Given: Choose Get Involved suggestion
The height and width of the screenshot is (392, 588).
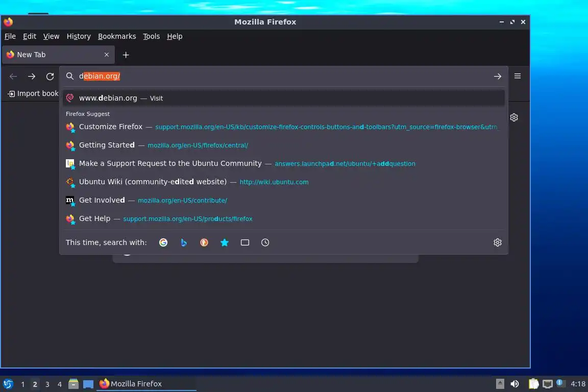Looking at the screenshot, I should [x=283, y=200].
